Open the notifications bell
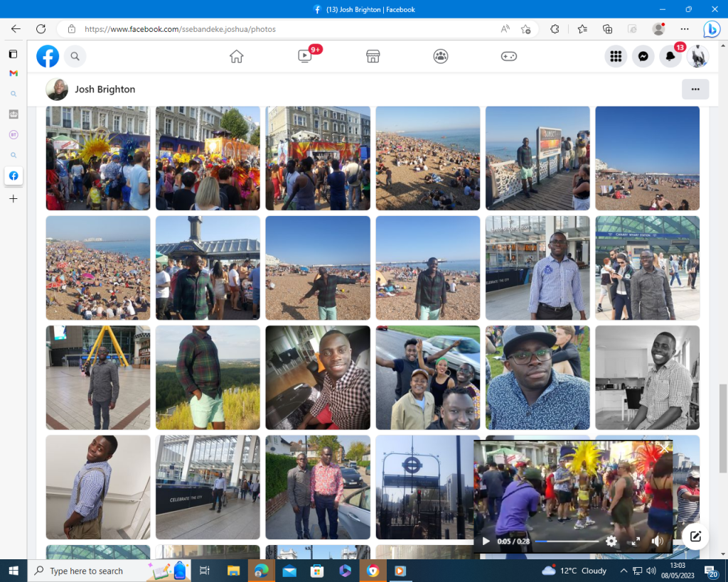The height and width of the screenshot is (582, 728). click(670, 56)
